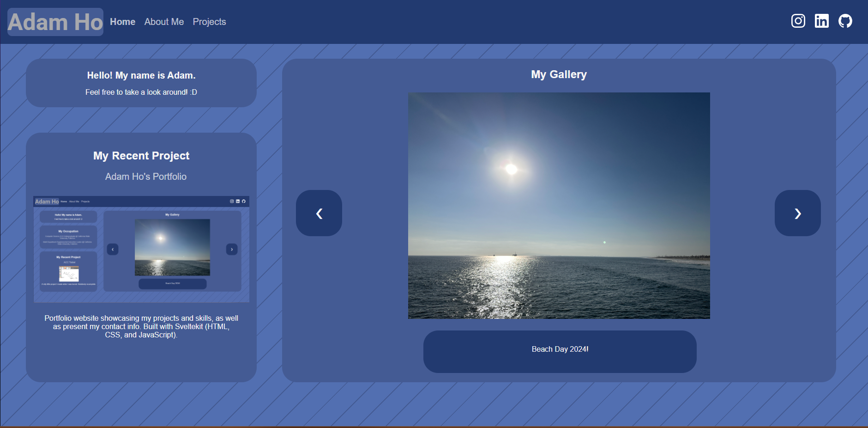Click the My Recent Project heading
The image size is (868, 428).
point(141,156)
